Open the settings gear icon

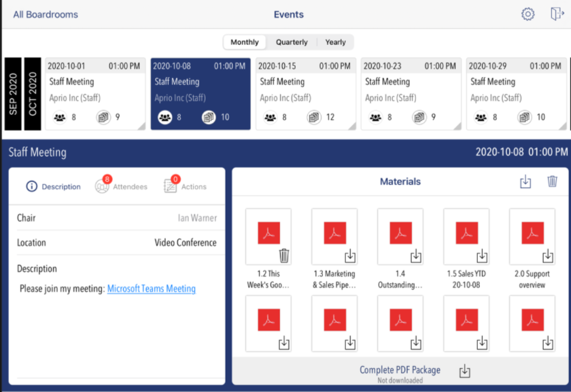click(527, 14)
